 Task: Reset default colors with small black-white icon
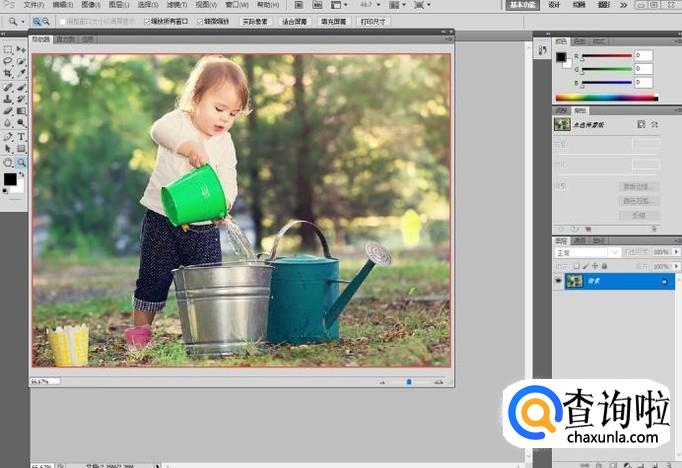[5, 191]
